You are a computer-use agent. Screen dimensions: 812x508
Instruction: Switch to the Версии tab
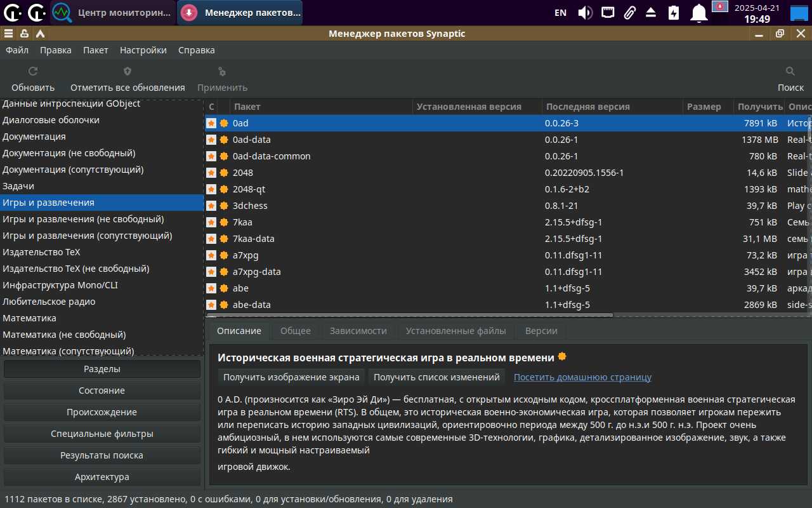coord(541,331)
